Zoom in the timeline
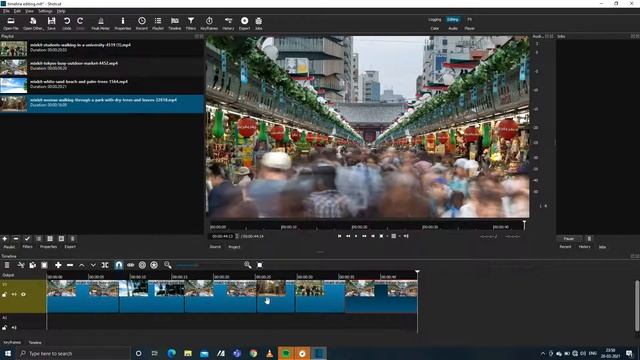The height and width of the screenshot is (360, 640). (247, 265)
